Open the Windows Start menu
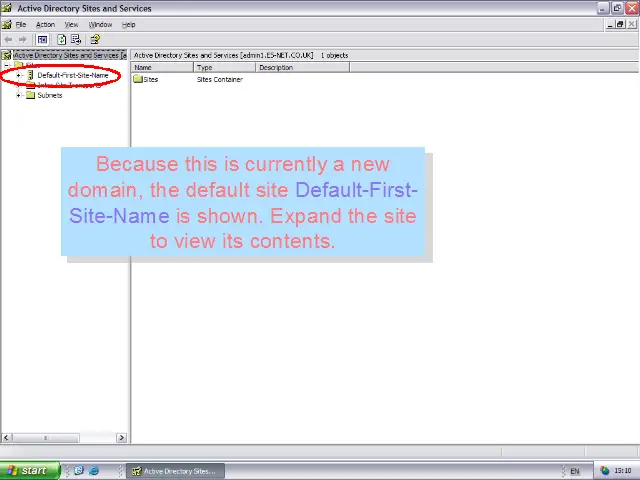This screenshot has width=640, height=480. pyautogui.click(x=30, y=471)
